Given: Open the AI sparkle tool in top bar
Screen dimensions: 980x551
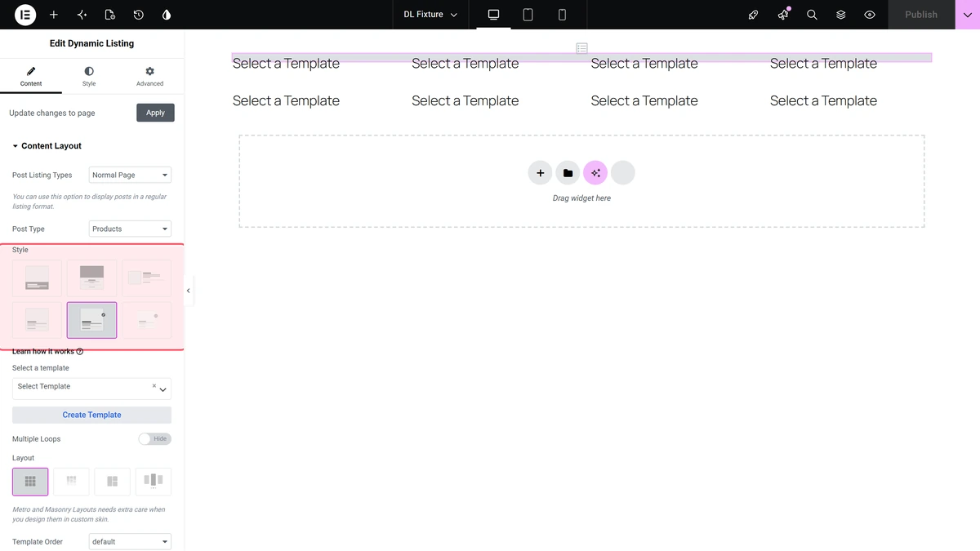Looking at the screenshot, I should click(x=82, y=15).
